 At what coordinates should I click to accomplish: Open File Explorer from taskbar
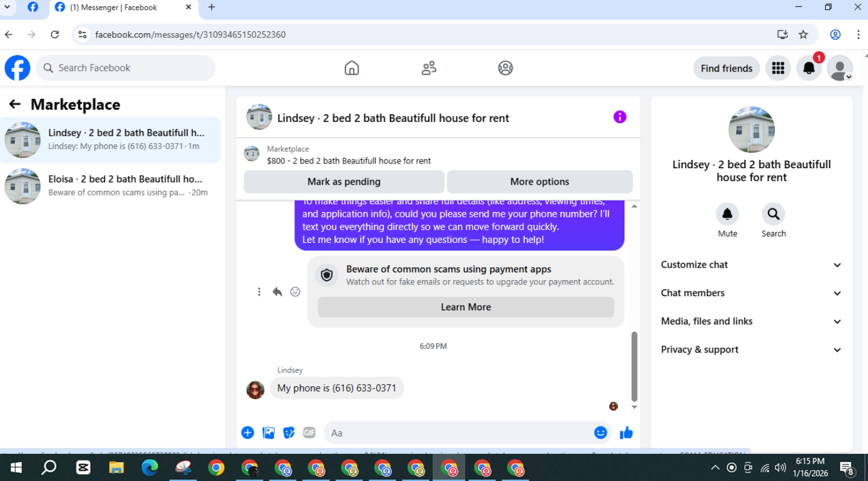[116, 467]
